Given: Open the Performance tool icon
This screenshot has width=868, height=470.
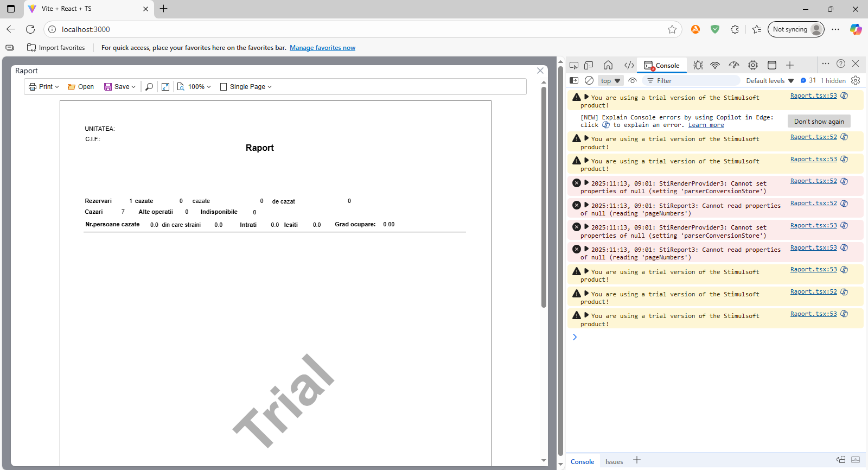Looking at the screenshot, I should (x=734, y=65).
